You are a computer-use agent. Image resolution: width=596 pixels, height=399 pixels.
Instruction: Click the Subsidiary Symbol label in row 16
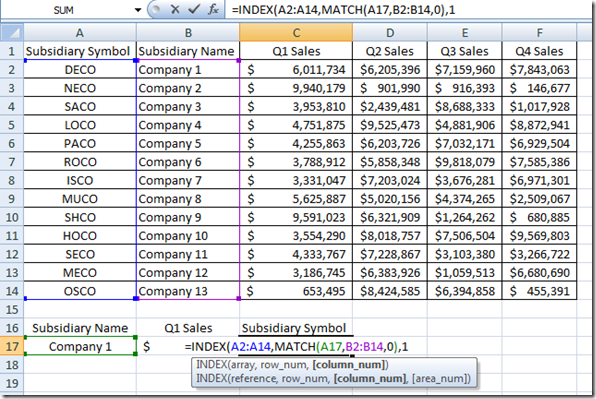[x=296, y=328]
